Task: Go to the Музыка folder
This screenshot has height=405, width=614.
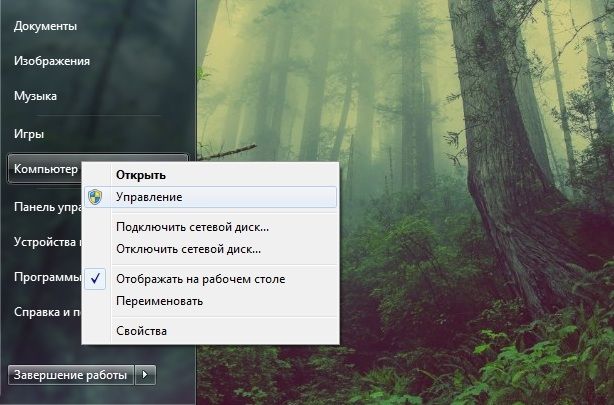Action: coord(35,96)
